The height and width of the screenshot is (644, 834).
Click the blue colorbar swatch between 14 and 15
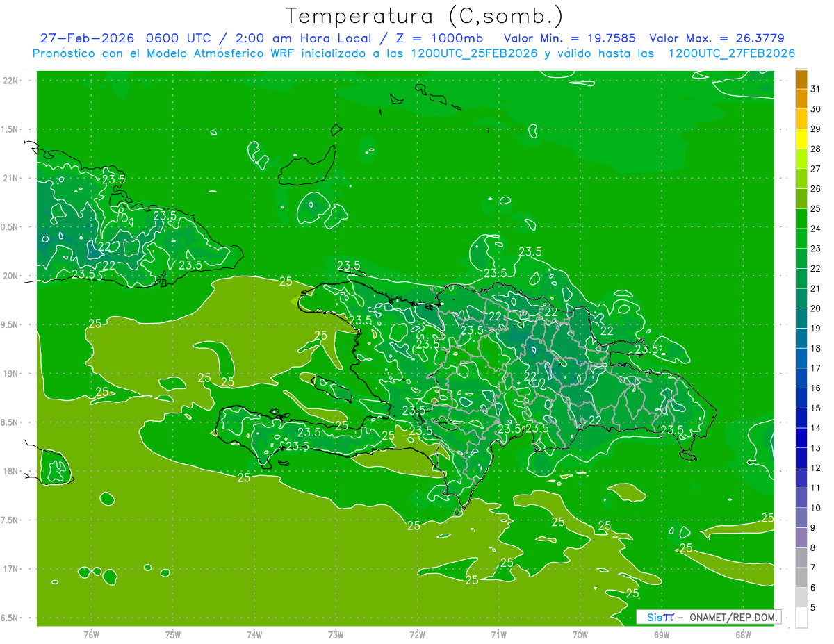pos(801,417)
